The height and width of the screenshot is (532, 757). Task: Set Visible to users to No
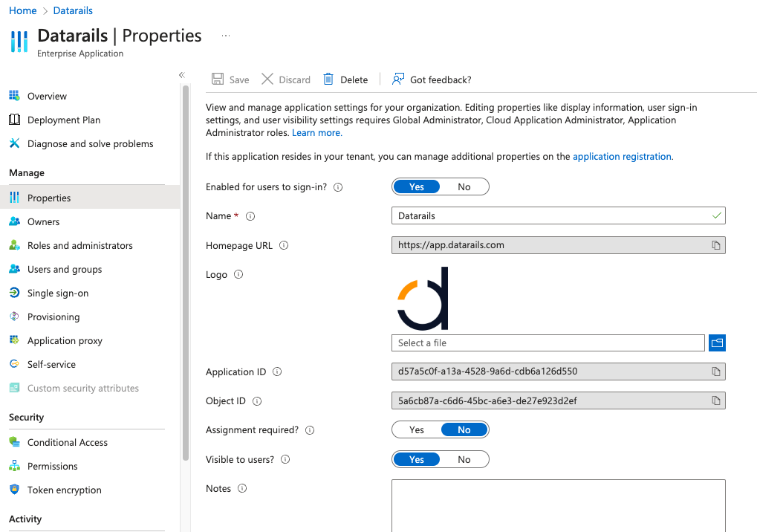[464, 460]
